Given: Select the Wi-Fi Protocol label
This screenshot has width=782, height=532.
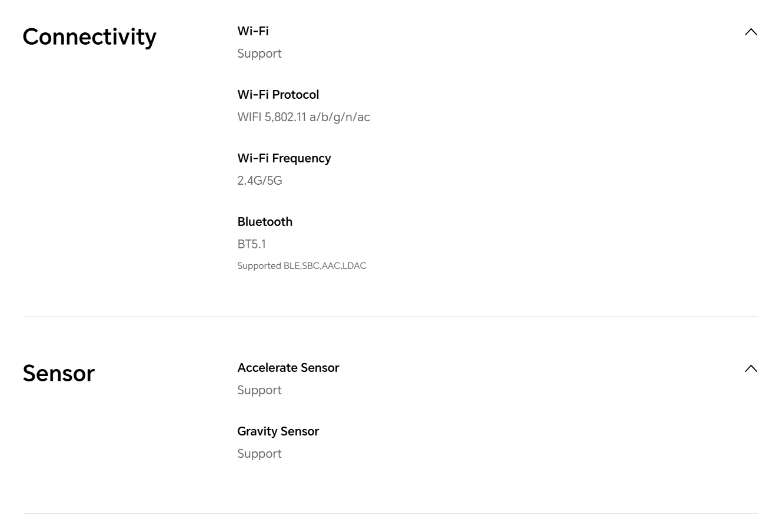Looking at the screenshot, I should pyautogui.click(x=278, y=94).
